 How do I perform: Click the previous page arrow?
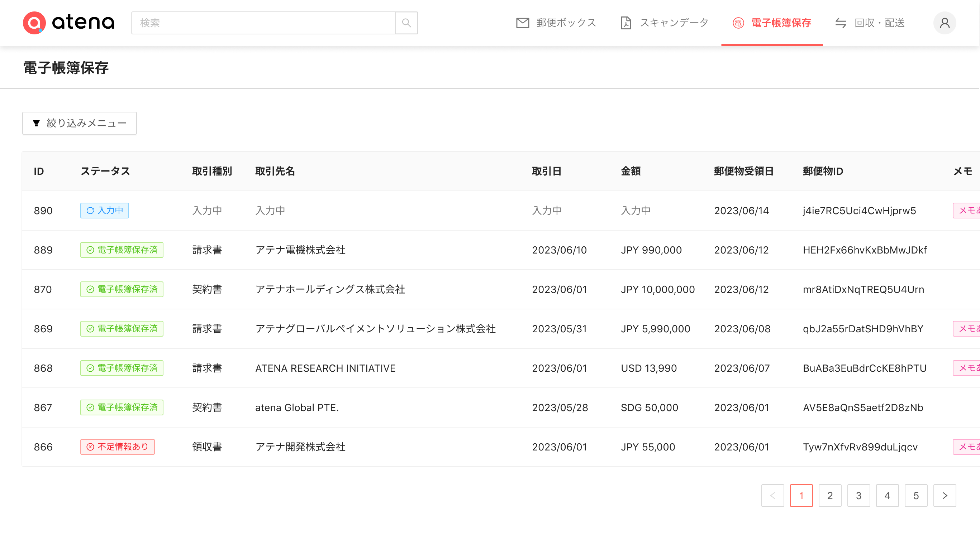[x=772, y=495]
